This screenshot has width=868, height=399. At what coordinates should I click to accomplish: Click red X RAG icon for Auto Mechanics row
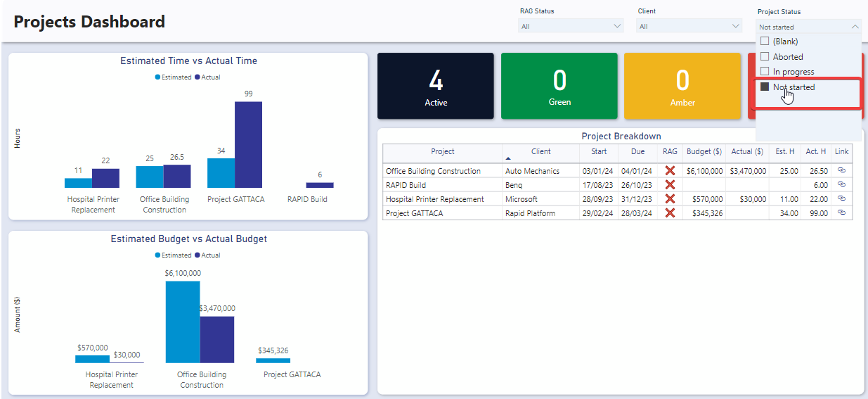pyautogui.click(x=670, y=170)
